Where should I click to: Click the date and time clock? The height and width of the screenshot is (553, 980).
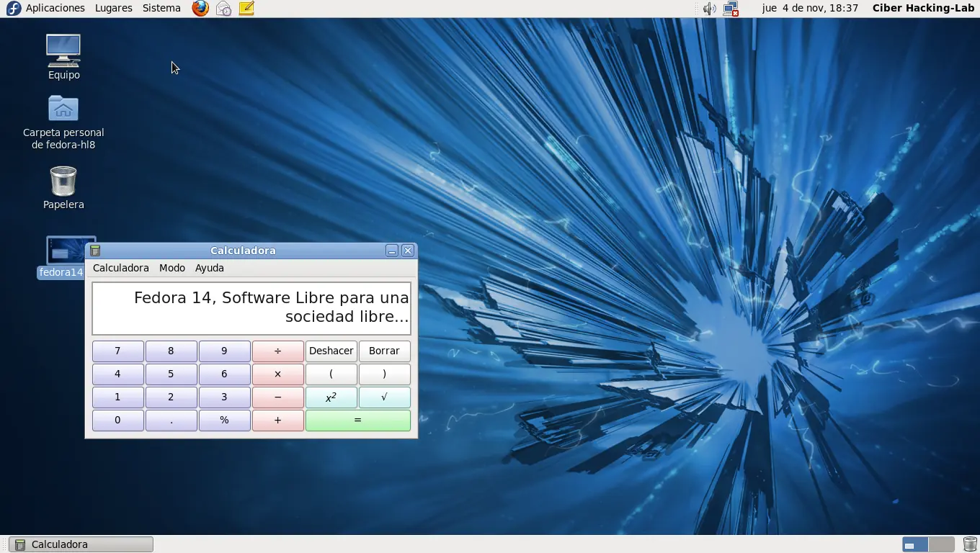pyautogui.click(x=810, y=9)
